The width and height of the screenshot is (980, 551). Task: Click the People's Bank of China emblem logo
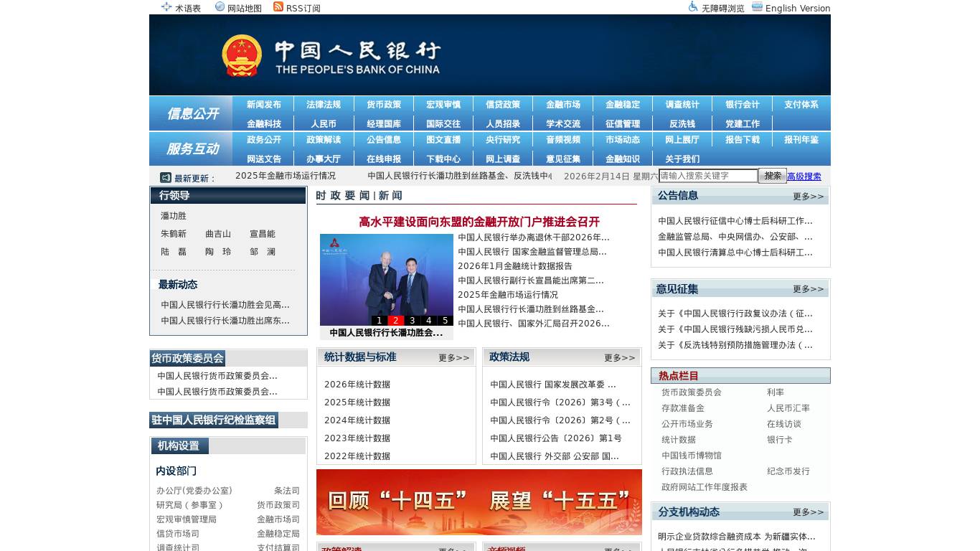point(242,54)
